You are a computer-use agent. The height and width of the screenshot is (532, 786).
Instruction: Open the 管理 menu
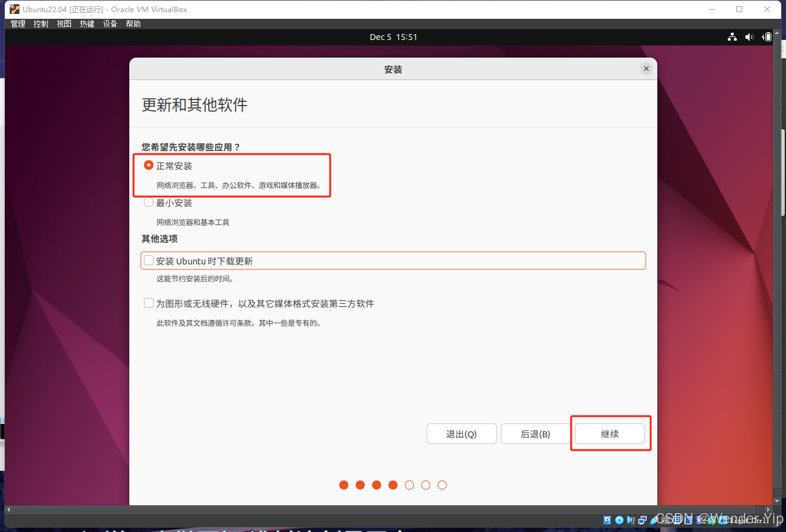click(x=18, y=24)
